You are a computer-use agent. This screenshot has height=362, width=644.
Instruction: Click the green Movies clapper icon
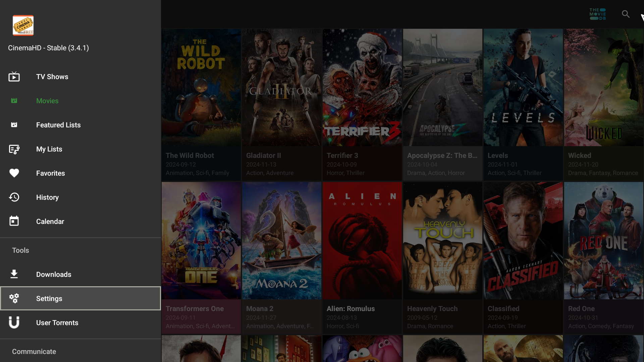click(14, 101)
